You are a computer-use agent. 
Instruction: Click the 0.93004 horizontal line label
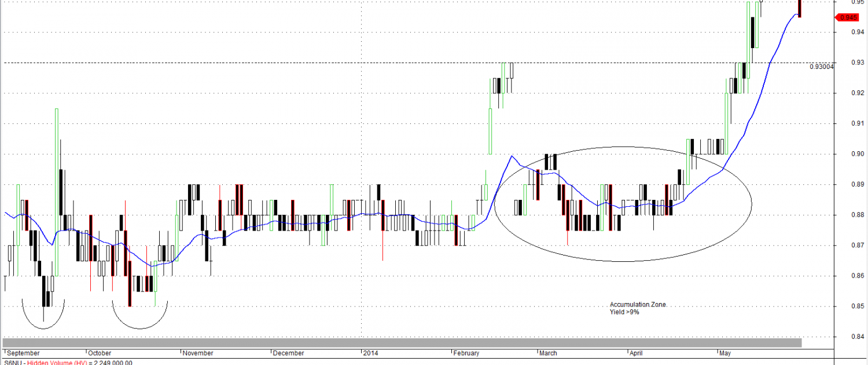(822, 67)
